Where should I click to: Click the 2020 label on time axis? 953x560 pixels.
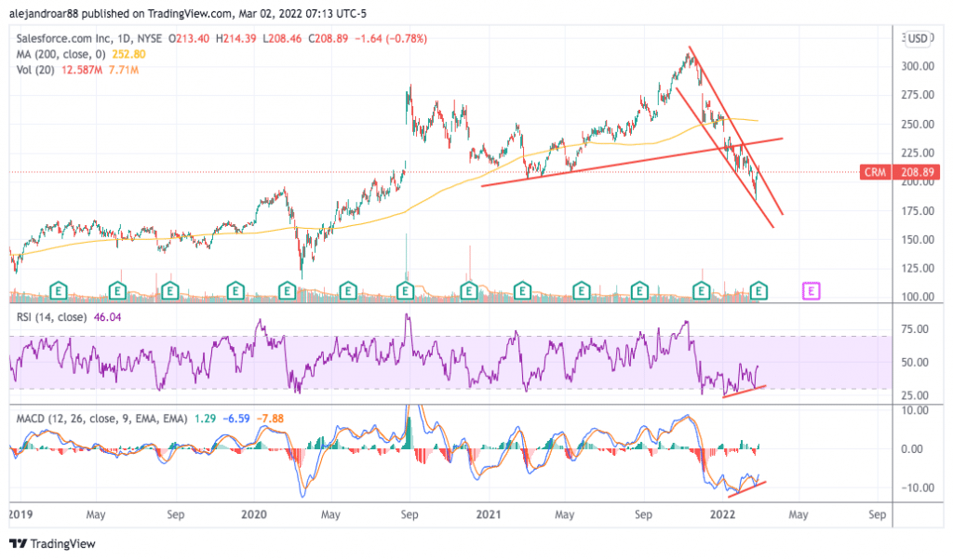(253, 514)
